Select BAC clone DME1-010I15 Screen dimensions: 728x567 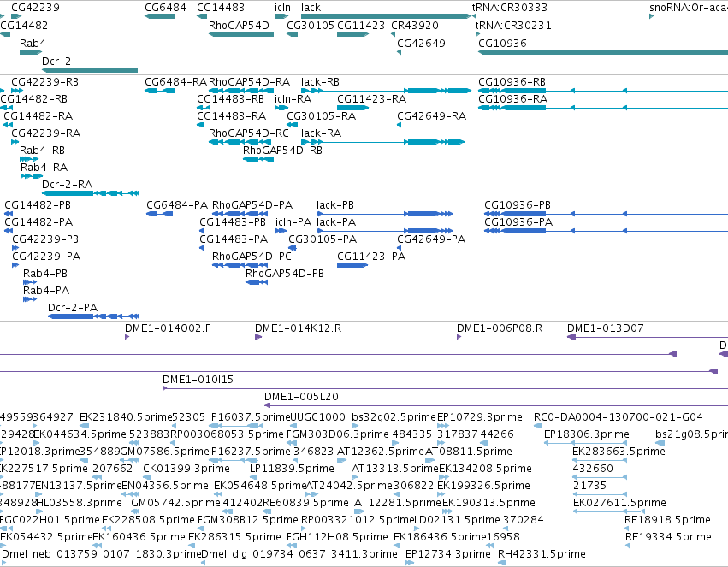[198, 380]
